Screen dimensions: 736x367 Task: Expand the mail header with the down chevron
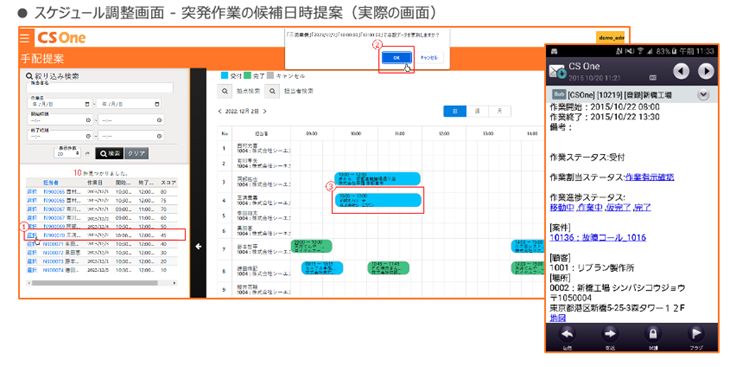703,95
